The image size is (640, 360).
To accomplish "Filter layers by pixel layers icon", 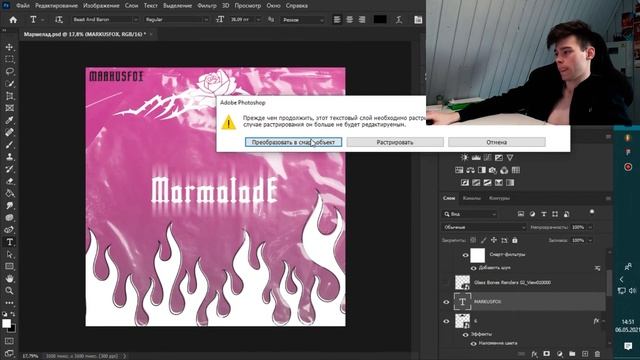I will [x=521, y=214].
